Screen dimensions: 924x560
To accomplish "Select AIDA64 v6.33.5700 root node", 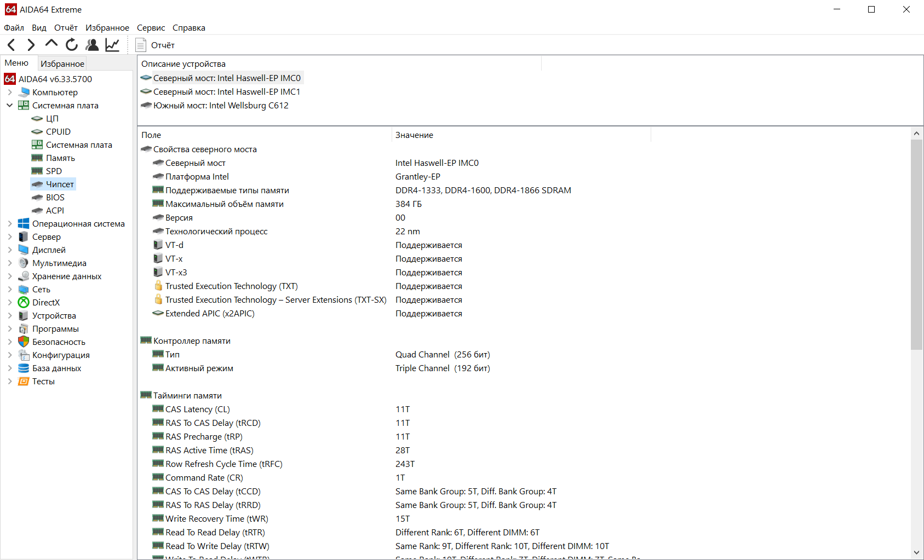I will (55, 79).
